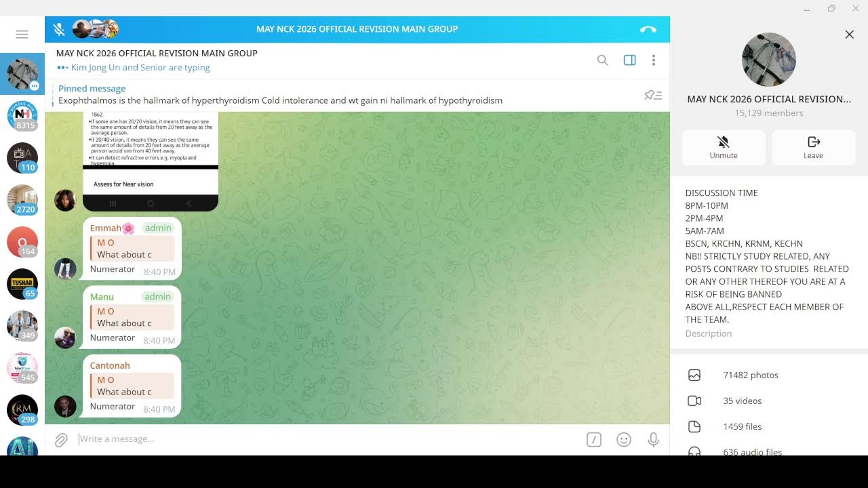
Task: Minimize the Telegram window
Action: click(807, 8)
